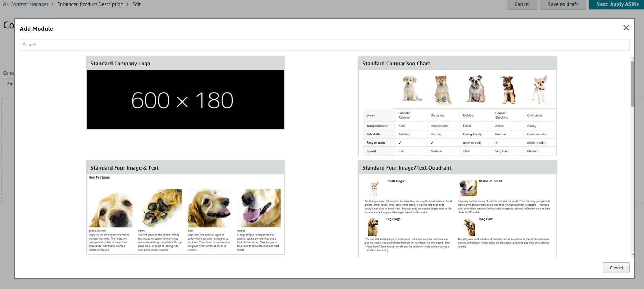Click the Sight dog image
The height and width of the screenshot is (289, 644).
coord(209,208)
